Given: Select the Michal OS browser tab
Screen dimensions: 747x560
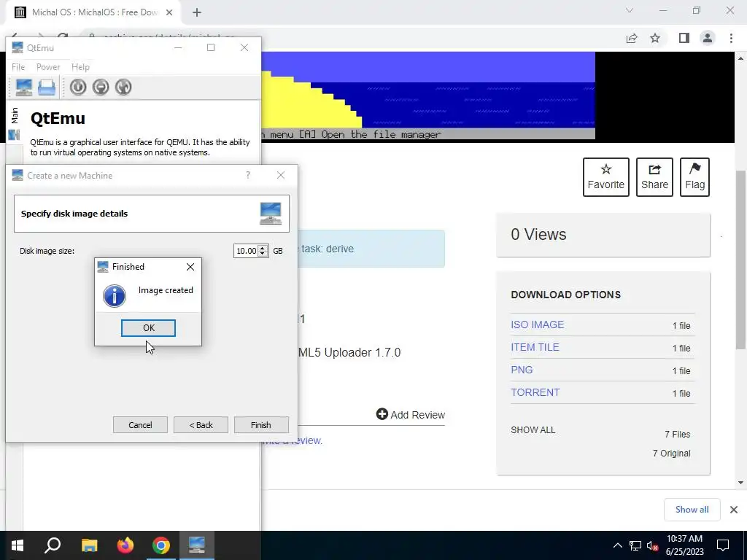Looking at the screenshot, I should (x=94, y=12).
